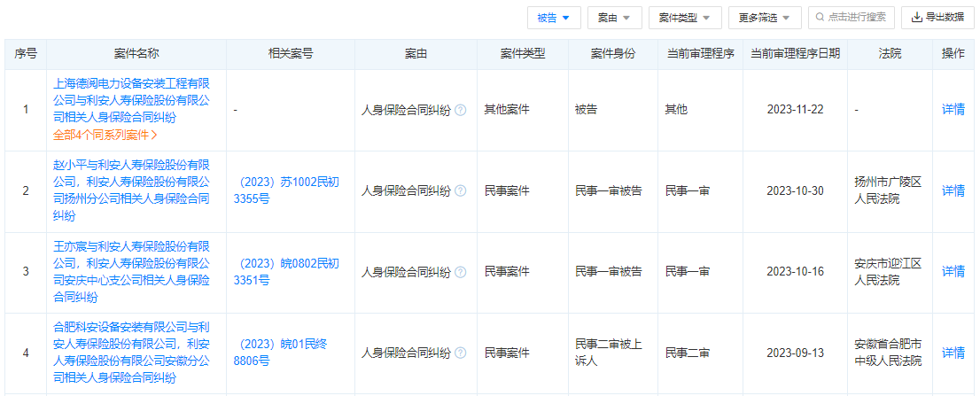Click the 序号 column header
The height and width of the screenshot is (396, 980).
point(26,54)
